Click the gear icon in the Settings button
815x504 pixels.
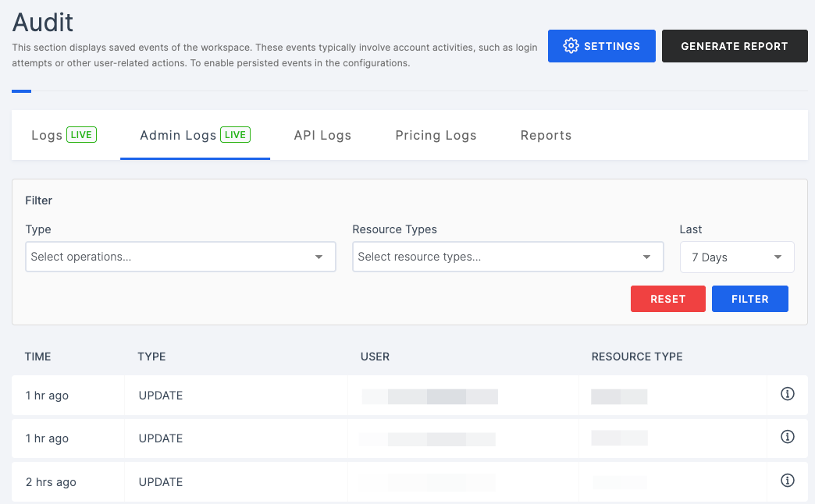click(x=571, y=46)
